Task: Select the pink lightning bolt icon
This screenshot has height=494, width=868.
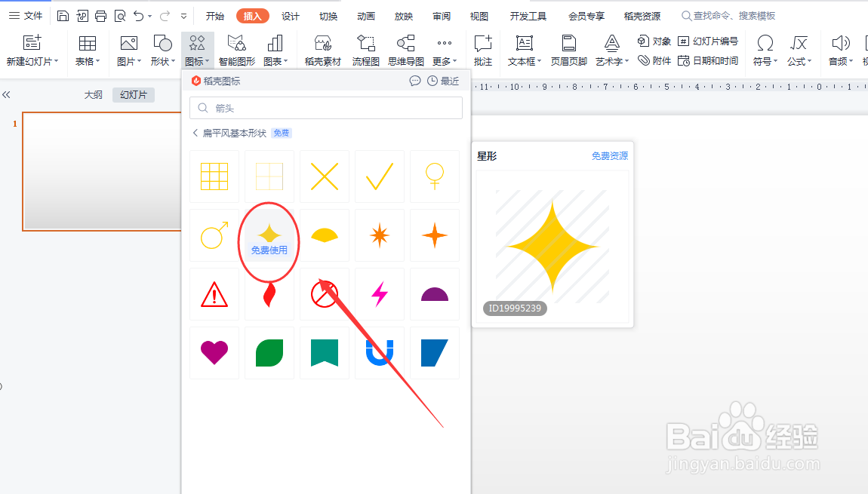Action: [380, 293]
